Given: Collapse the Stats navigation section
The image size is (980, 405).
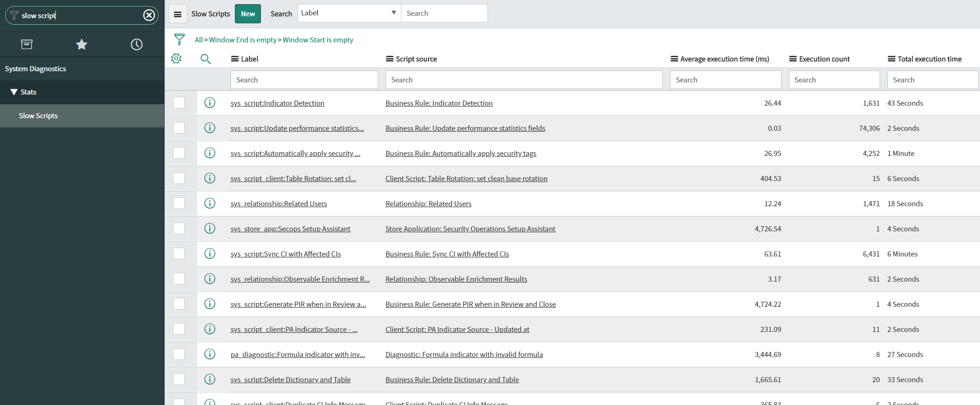Looking at the screenshot, I should tap(14, 92).
